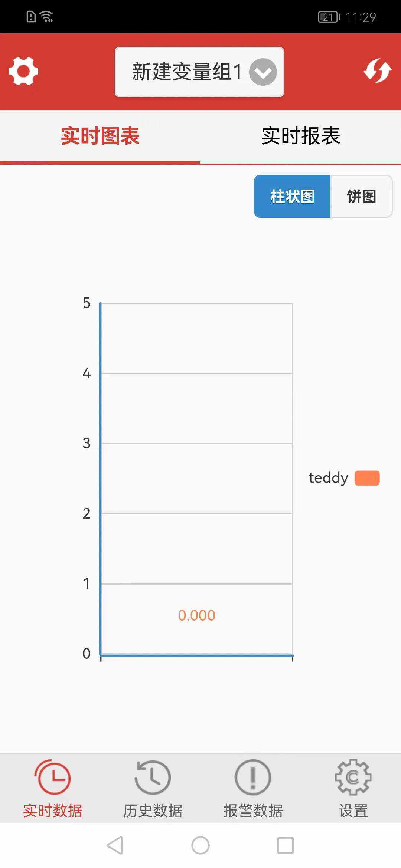401x868 pixels.
Task: Switch to the 实时图表 tab
Action: tap(100, 136)
